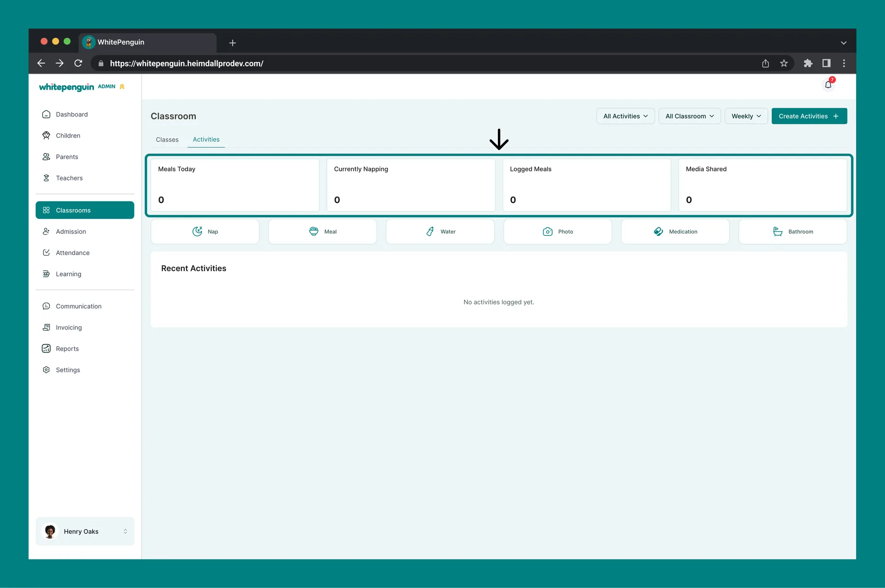Click the browser share icon

click(766, 63)
